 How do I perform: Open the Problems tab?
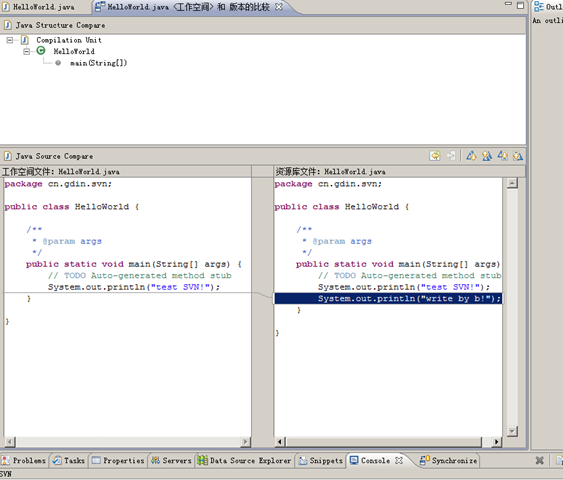click(24, 460)
